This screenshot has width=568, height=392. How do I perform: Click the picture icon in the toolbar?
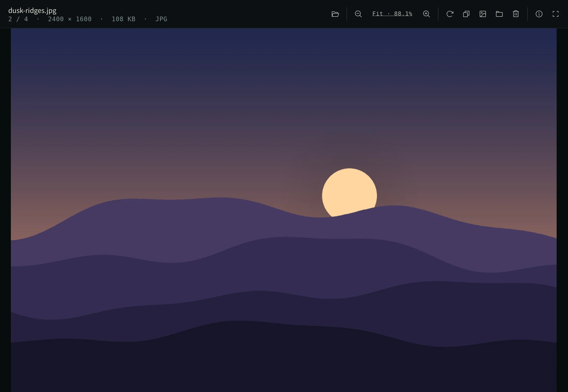pyautogui.click(x=483, y=14)
